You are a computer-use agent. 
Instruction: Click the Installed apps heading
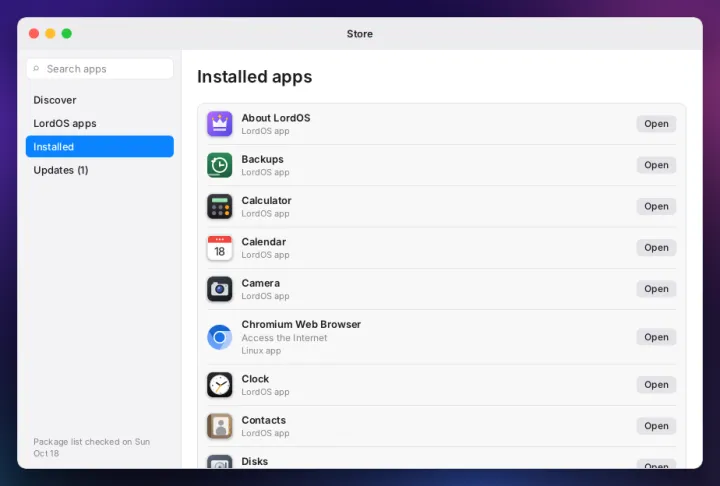pyautogui.click(x=254, y=77)
